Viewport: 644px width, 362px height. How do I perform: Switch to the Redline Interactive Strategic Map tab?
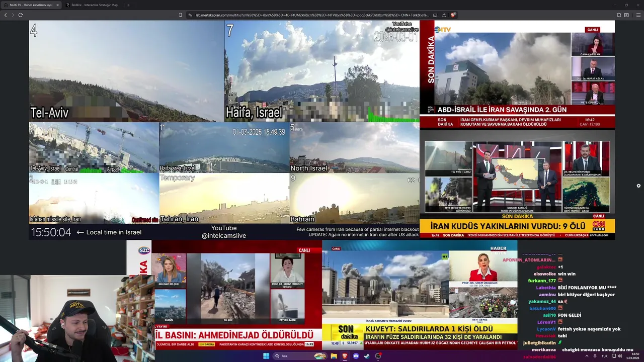tap(94, 5)
